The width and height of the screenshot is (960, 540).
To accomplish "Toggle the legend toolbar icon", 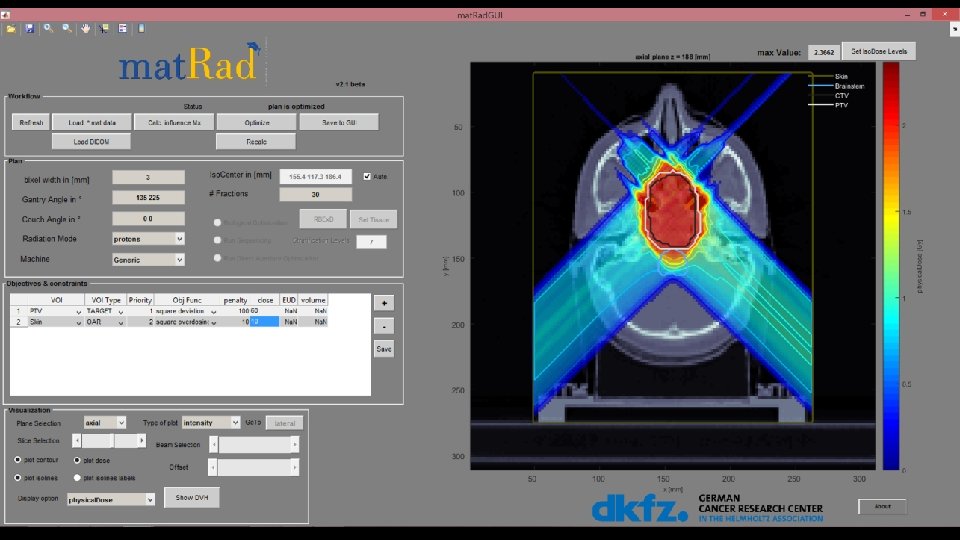I will (x=122, y=29).
